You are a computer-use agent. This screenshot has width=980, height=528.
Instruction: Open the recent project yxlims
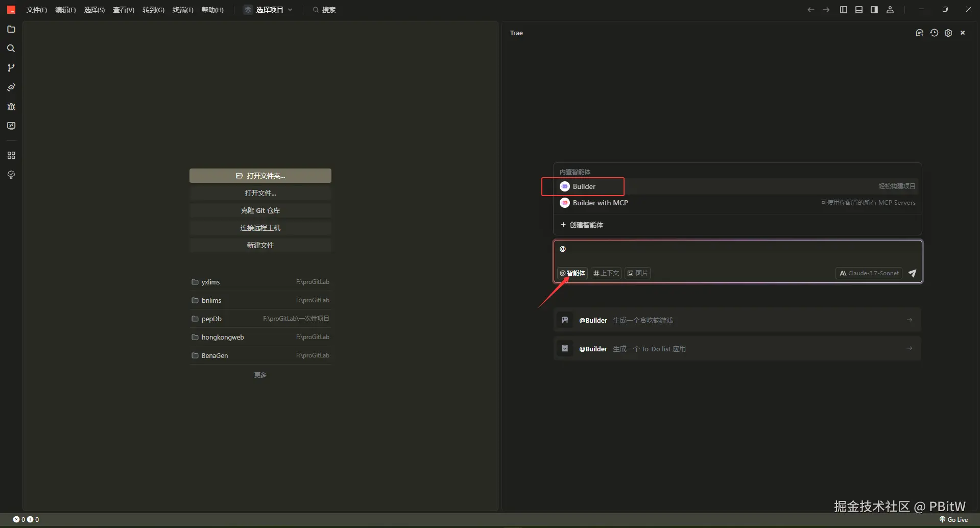coord(260,282)
